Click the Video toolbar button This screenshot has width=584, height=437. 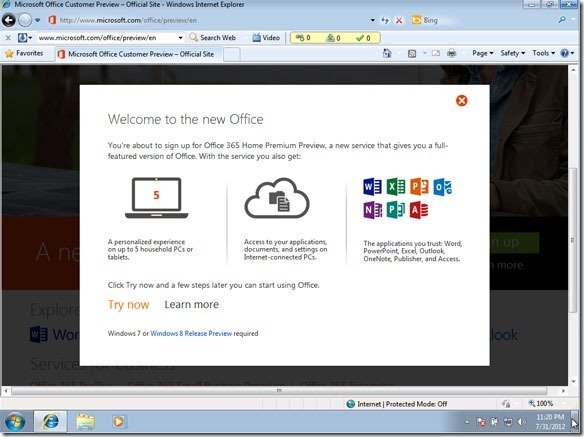click(x=266, y=38)
